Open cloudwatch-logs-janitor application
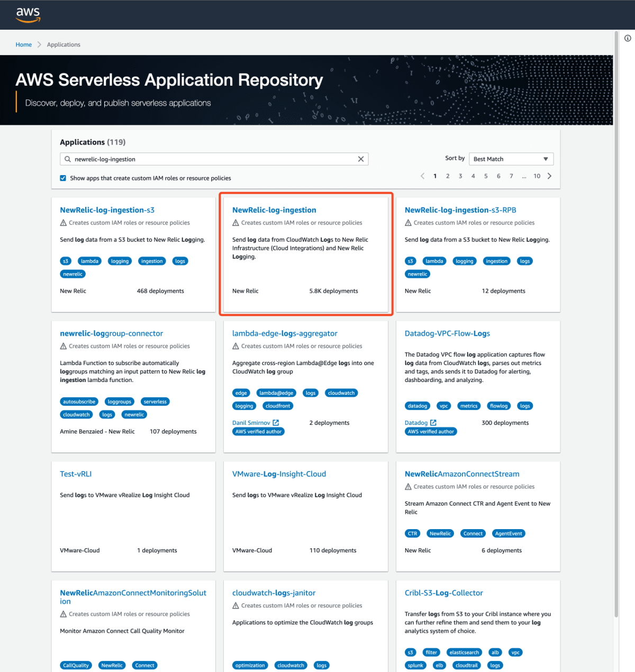 274,593
